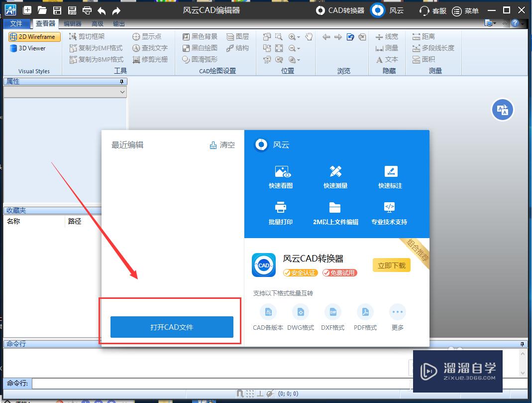Click 立即下载 to download CAD converter
The height and width of the screenshot is (403, 532).
pyautogui.click(x=391, y=265)
